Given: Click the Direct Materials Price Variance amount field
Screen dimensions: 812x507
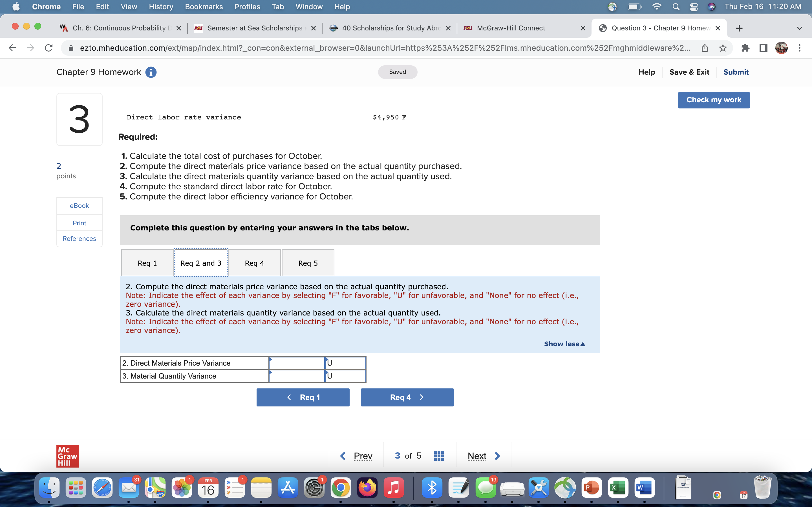Looking at the screenshot, I should pyautogui.click(x=297, y=363).
